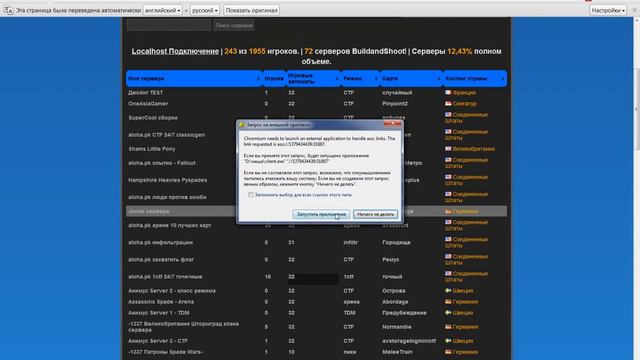Sort by "Режим" column header
Image resolution: width=640 pixels, height=360 pixels.
(360, 78)
